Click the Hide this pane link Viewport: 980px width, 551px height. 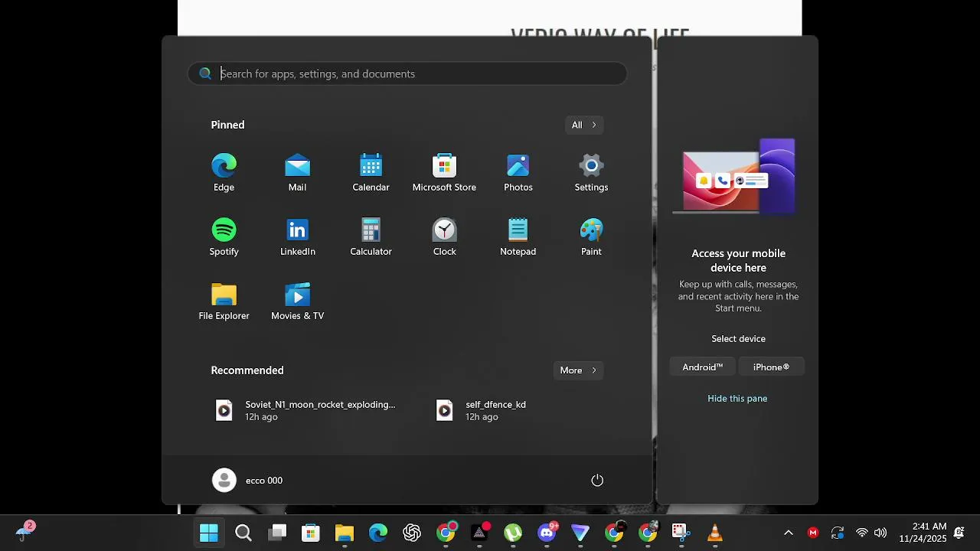tap(737, 398)
